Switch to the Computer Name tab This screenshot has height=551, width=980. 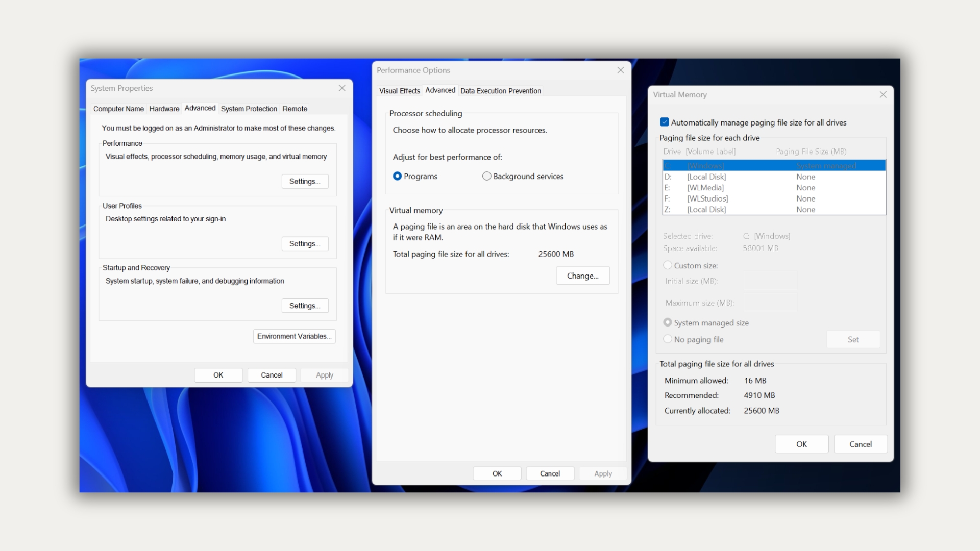click(118, 109)
